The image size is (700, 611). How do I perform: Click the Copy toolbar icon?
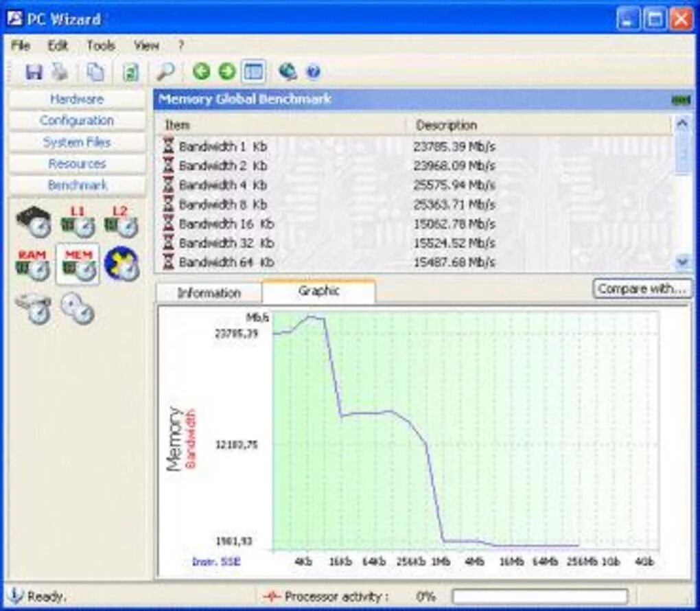point(95,71)
